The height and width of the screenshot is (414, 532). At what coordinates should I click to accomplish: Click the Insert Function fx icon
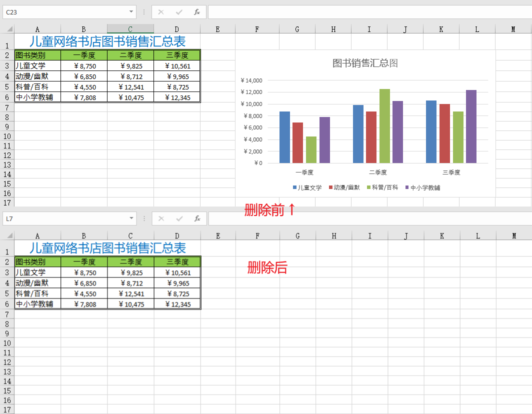click(197, 12)
